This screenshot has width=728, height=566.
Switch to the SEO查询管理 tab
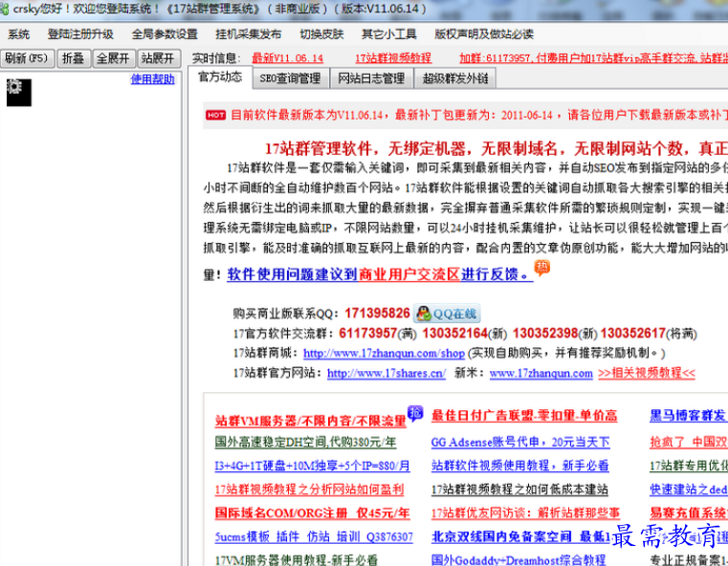click(291, 78)
